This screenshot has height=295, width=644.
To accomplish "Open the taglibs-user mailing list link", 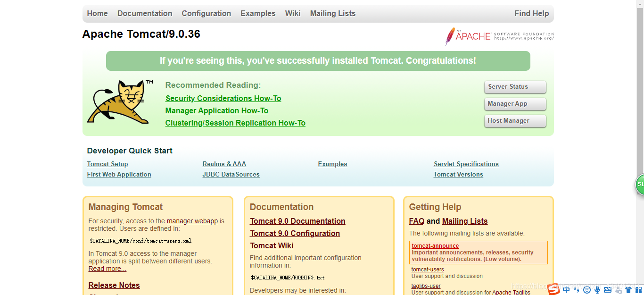I will tap(426, 286).
